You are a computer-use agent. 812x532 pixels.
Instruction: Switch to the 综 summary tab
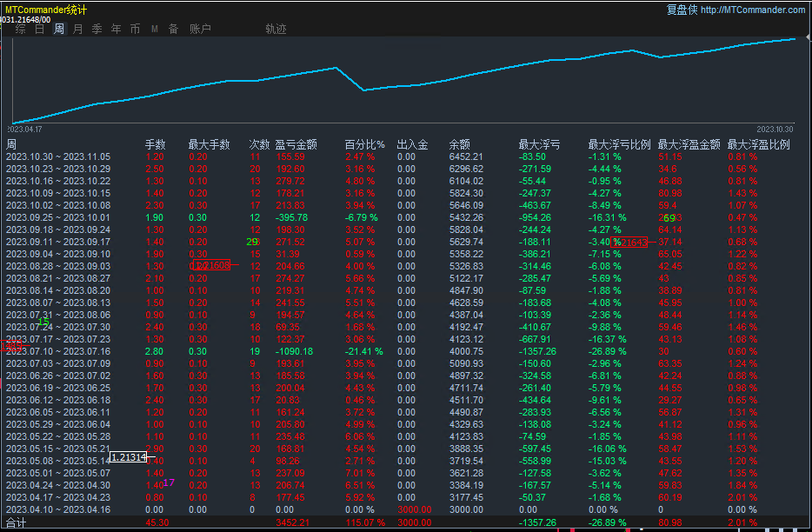[x=21, y=29]
